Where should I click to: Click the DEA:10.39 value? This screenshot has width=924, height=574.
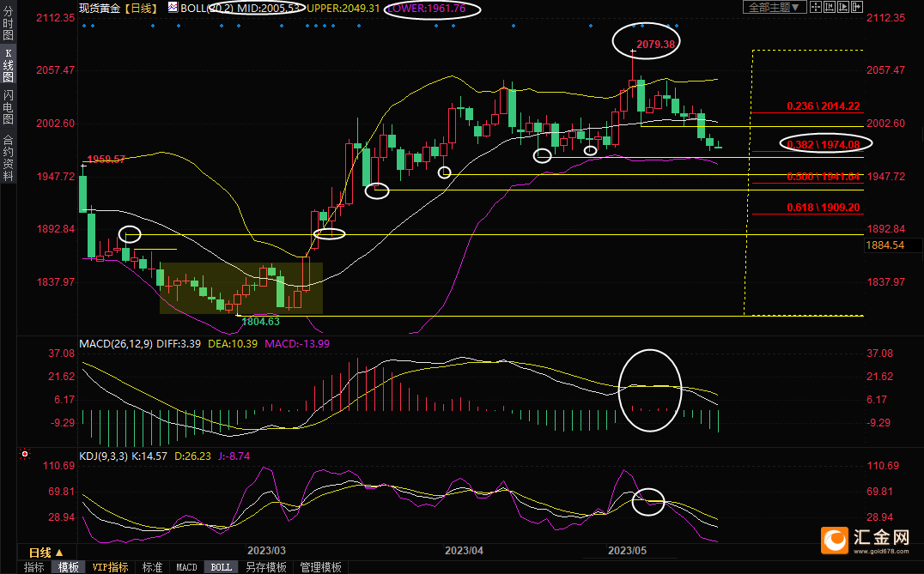click(x=233, y=343)
